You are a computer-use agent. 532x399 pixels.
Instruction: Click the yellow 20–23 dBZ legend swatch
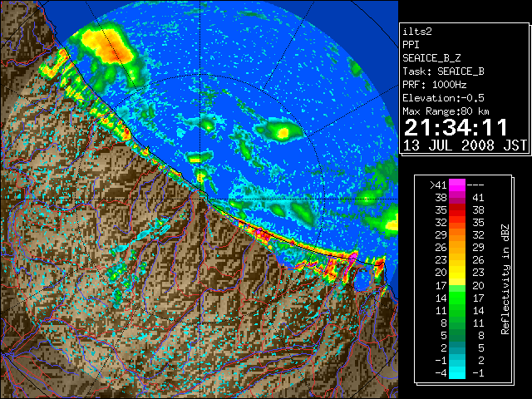point(457,273)
